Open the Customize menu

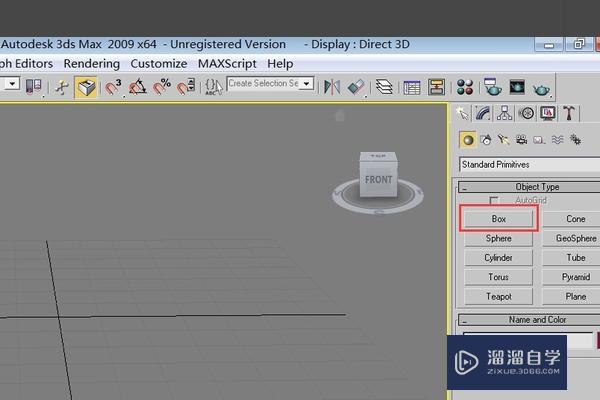click(159, 64)
